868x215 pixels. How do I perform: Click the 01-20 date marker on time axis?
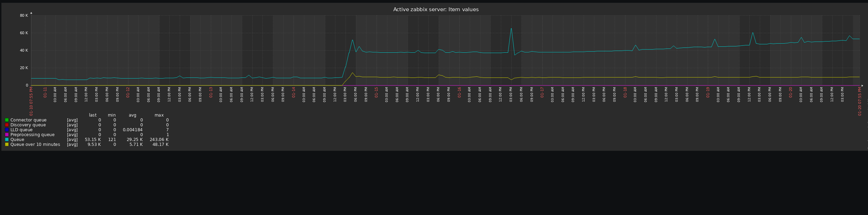[x=791, y=92]
